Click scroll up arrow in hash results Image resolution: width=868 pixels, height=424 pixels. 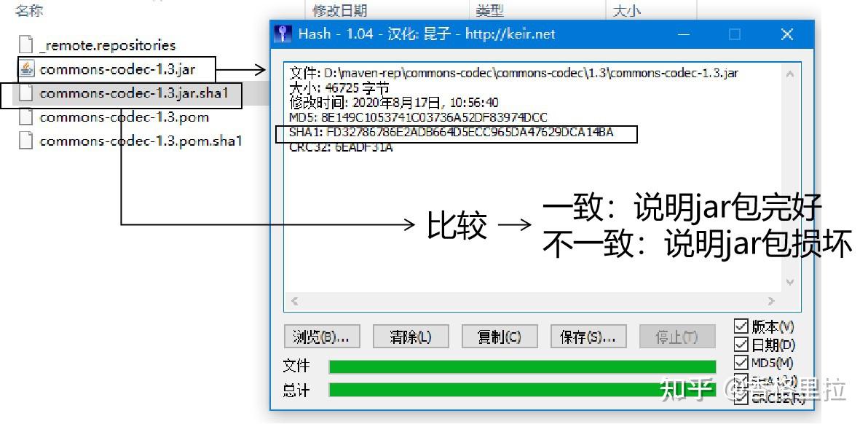point(790,74)
